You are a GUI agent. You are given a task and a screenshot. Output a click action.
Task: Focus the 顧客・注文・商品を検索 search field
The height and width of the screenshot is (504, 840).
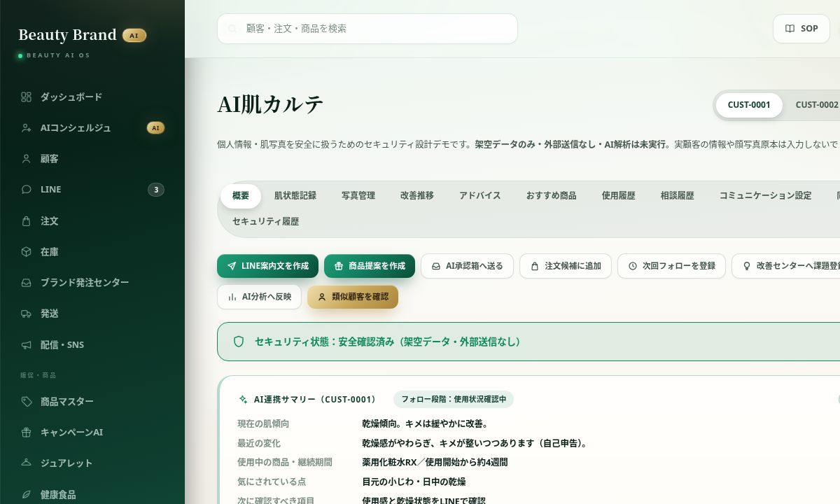(367, 29)
